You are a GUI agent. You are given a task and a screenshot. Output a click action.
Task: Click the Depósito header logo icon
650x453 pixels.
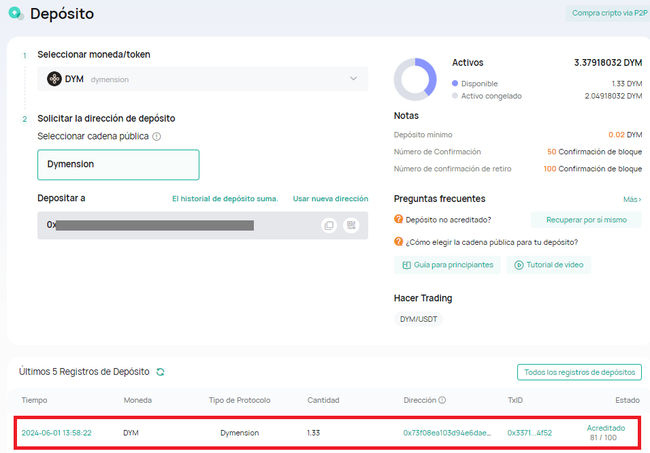pos(15,15)
